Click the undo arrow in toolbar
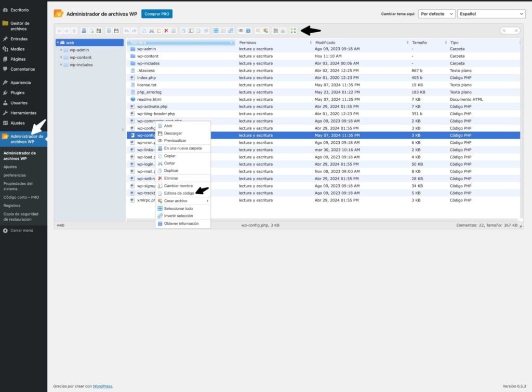The image size is (532, 392). (x=127, y=31)
